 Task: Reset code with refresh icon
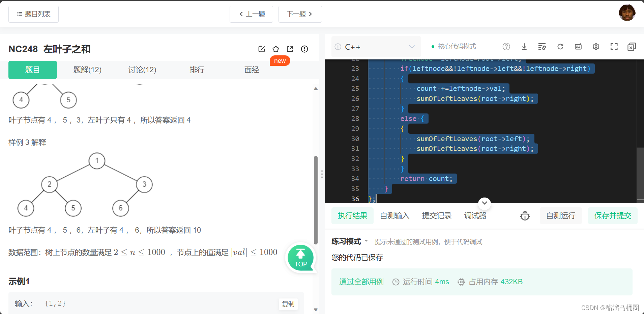point(560,47)
